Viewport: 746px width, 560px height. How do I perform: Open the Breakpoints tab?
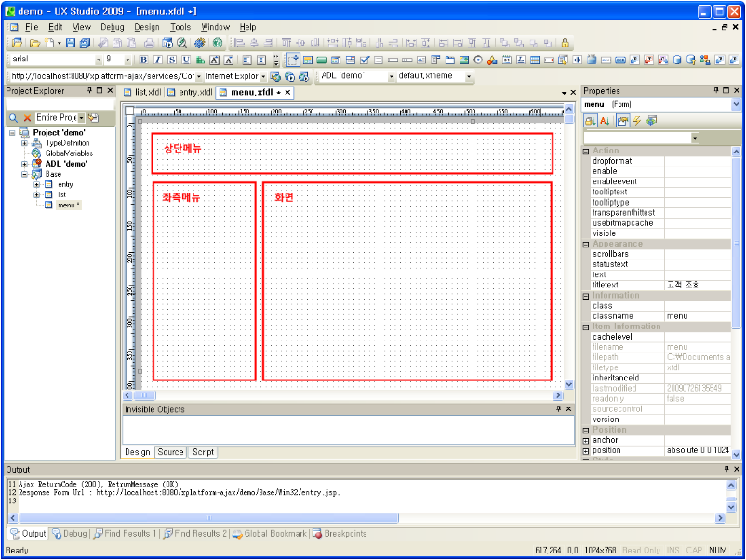[x=340, y=534]
